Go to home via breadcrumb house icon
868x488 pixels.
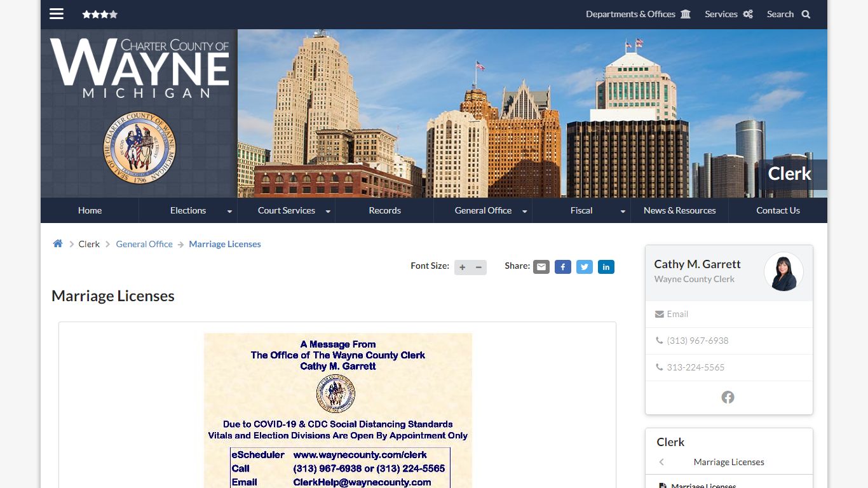point(58,243)
